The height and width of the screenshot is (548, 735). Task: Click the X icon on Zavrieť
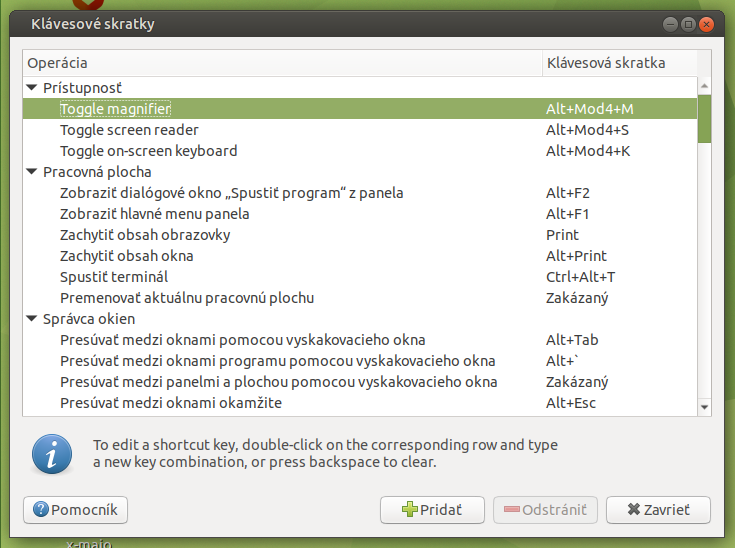[x=634, y=509]
